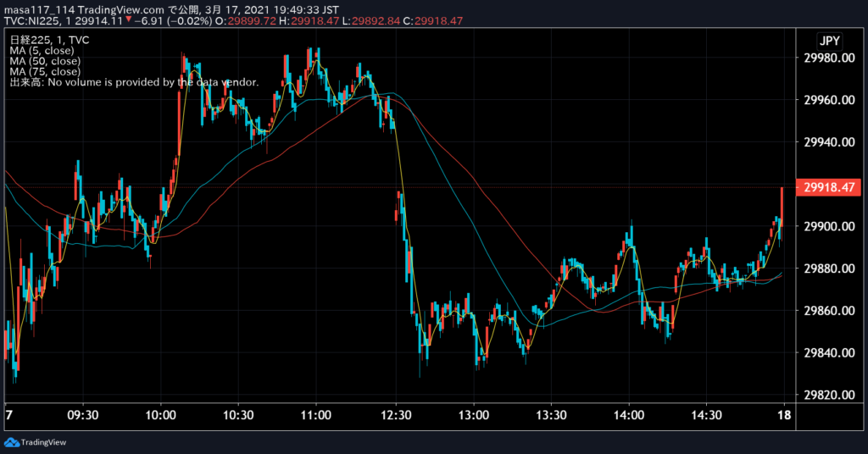This screenshot has height=454, width=868.
Task: Click the TVC:NI225 ticker text in the header
Action: (x=31, y=21)
